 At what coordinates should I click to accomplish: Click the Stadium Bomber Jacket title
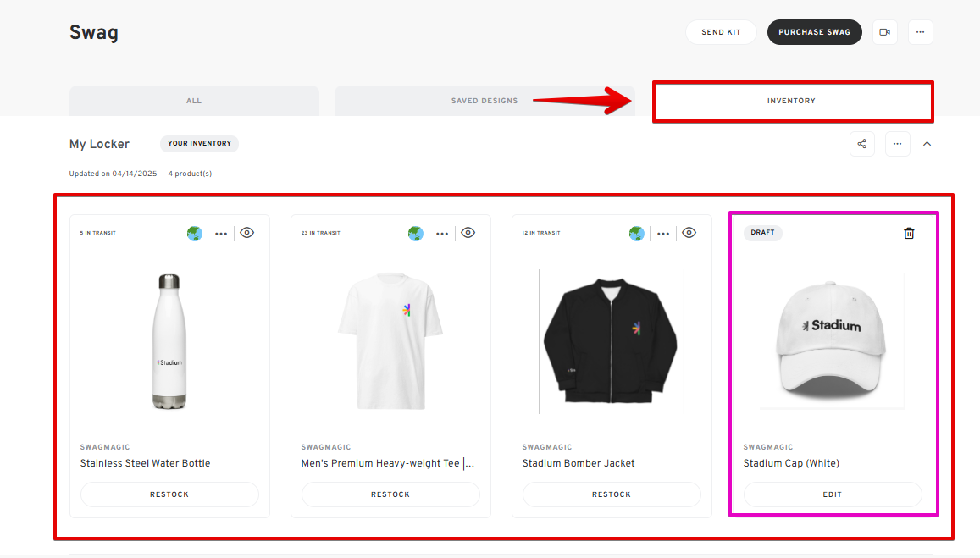(579, 463)
